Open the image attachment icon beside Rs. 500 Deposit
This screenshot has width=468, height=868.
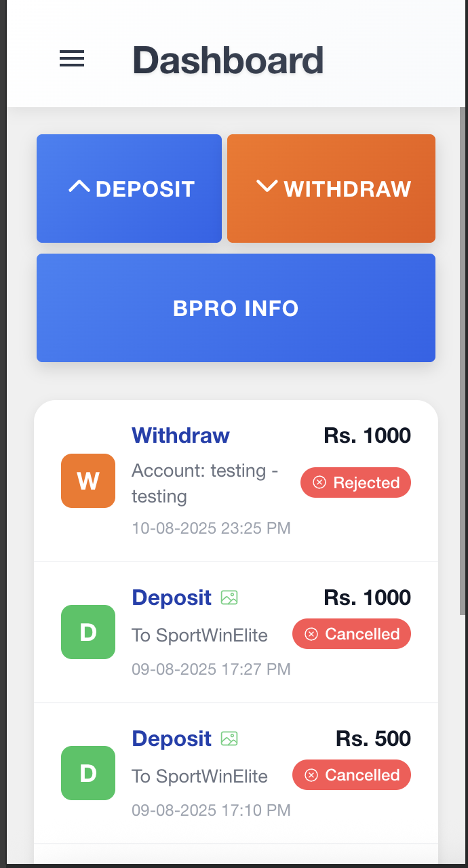point(231,738)
